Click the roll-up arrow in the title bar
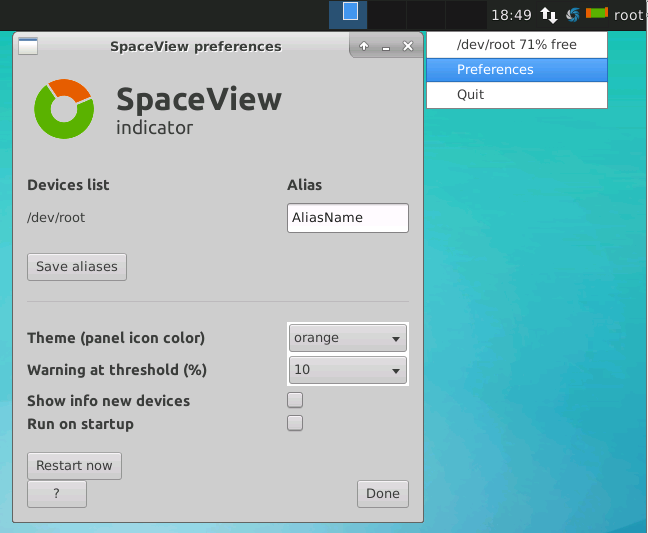The height and width of the screenshot is (533, 648). [364, 46]
